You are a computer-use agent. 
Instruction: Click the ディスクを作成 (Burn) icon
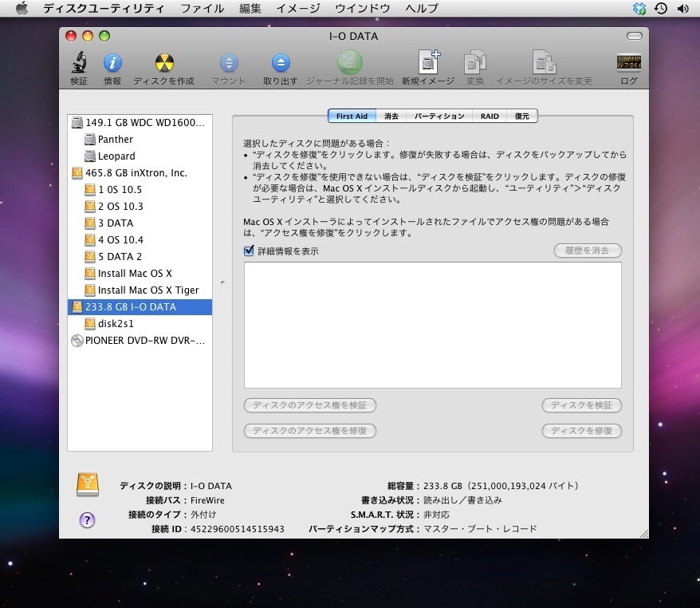tap(163, 65)
